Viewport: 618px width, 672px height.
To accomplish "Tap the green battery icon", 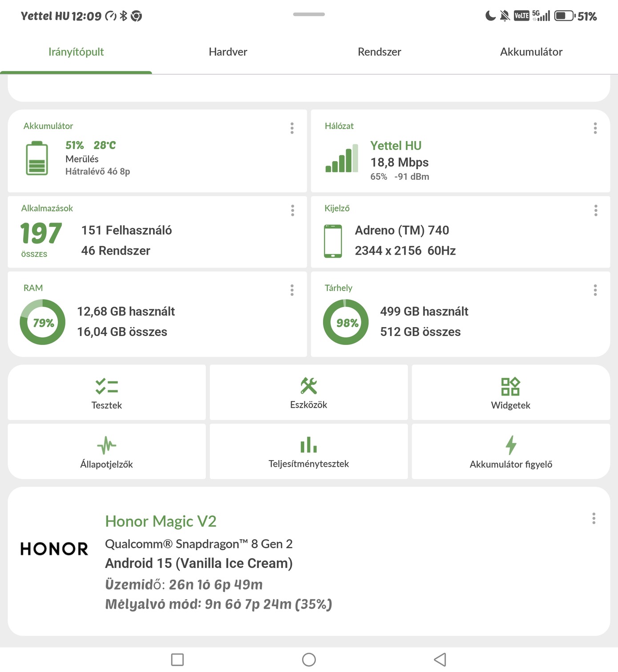I will tap(37, 158).
